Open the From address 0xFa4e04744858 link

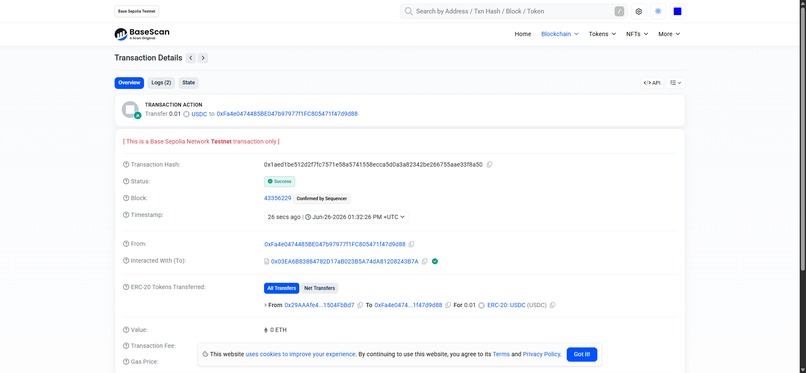(x=335, y=245)
